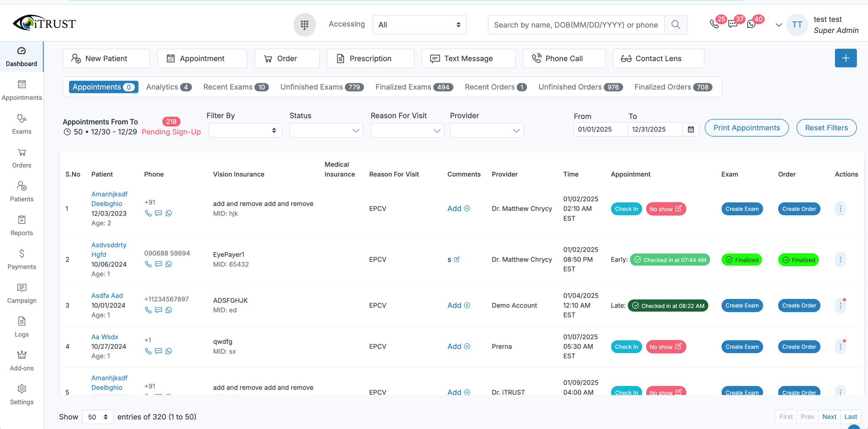Open actions menu for Asdfa Aad
868x429 pixels.
click(x=840, y=305)
